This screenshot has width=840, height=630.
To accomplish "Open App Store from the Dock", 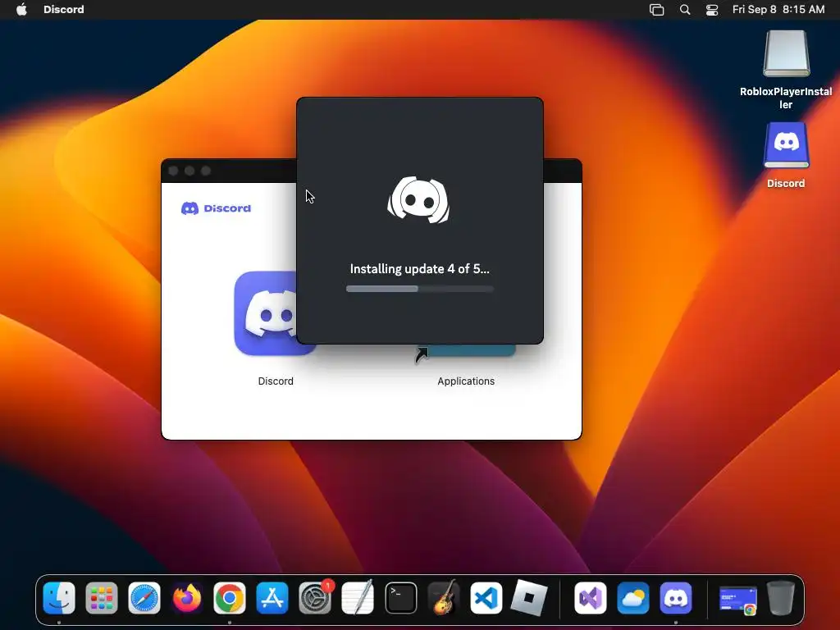I will tap(272, 598).
